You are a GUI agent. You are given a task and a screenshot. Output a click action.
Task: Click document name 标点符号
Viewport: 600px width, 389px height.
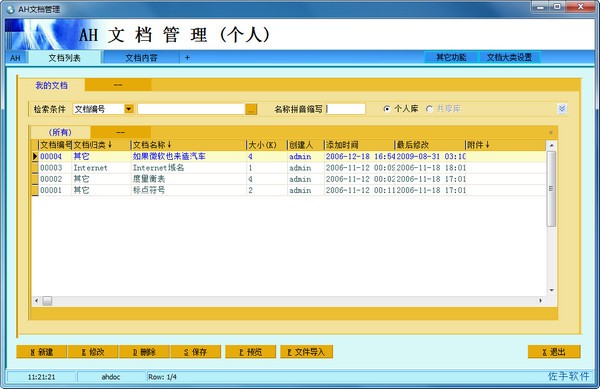point(149,190)
